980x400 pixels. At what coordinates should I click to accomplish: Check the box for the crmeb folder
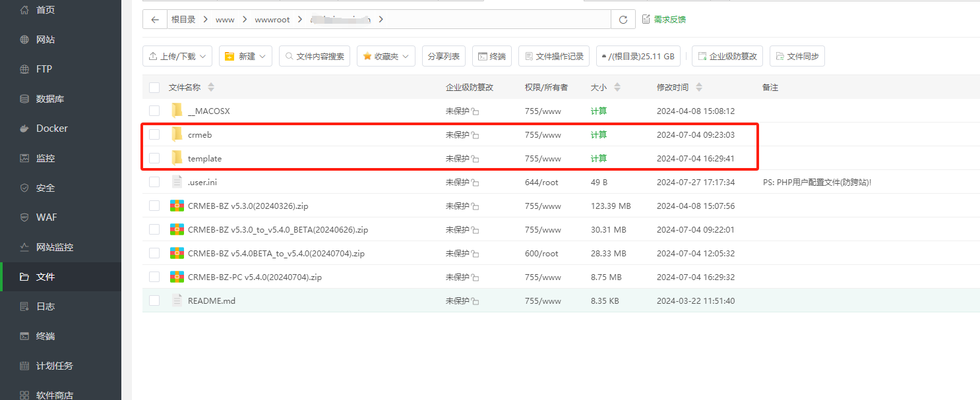coord(154,134)
